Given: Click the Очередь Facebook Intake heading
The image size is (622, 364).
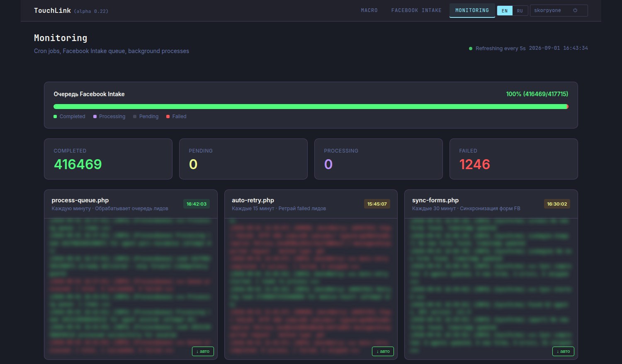Looking at the screenshot, I should point(89,94).
